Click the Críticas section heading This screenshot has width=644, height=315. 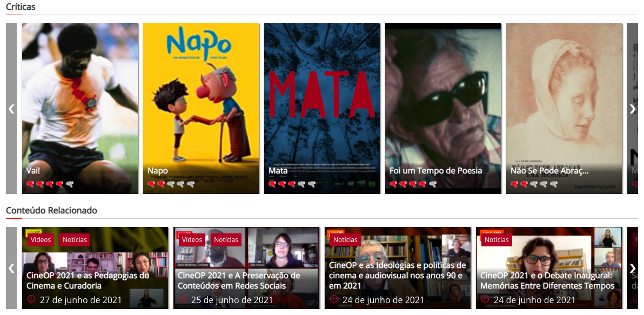(21, 6)
